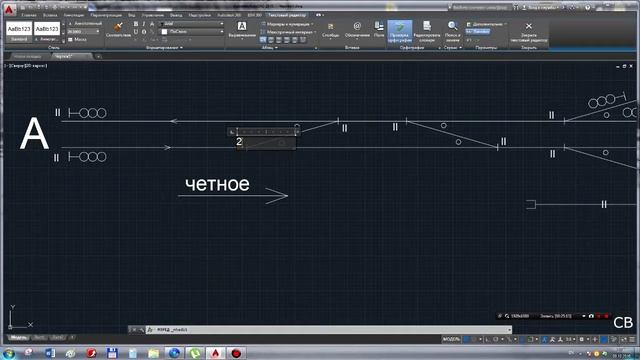Toggle Overline text formatting
Screen dimensions: 640x360
coord(144,32)
